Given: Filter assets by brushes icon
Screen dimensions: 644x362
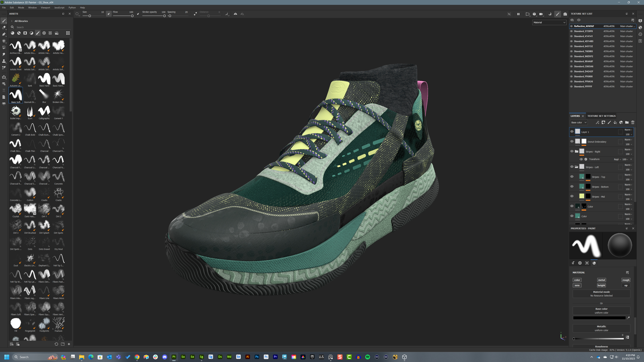Looking at the screenshot, I should pos(38,33).
